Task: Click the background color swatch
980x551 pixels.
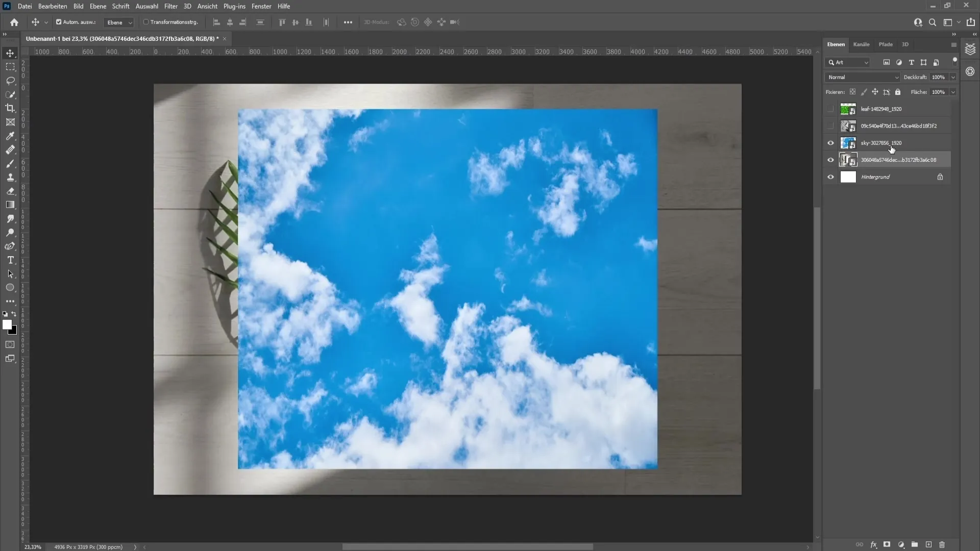Action: [x=14, y=332]
